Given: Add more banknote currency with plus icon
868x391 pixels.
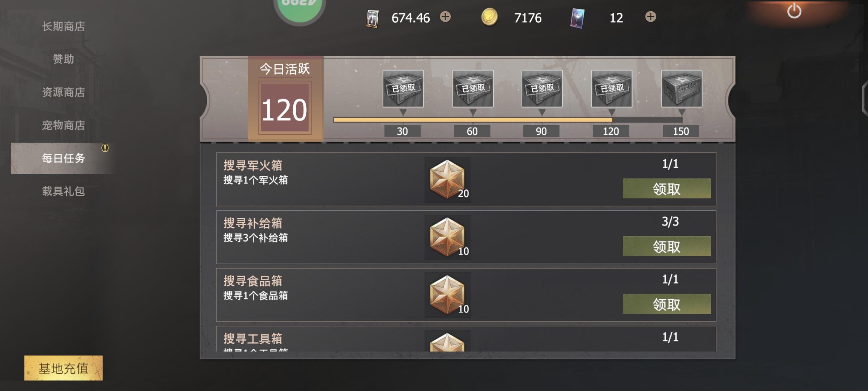Looking at the screenshot, I should coord(445,17).
